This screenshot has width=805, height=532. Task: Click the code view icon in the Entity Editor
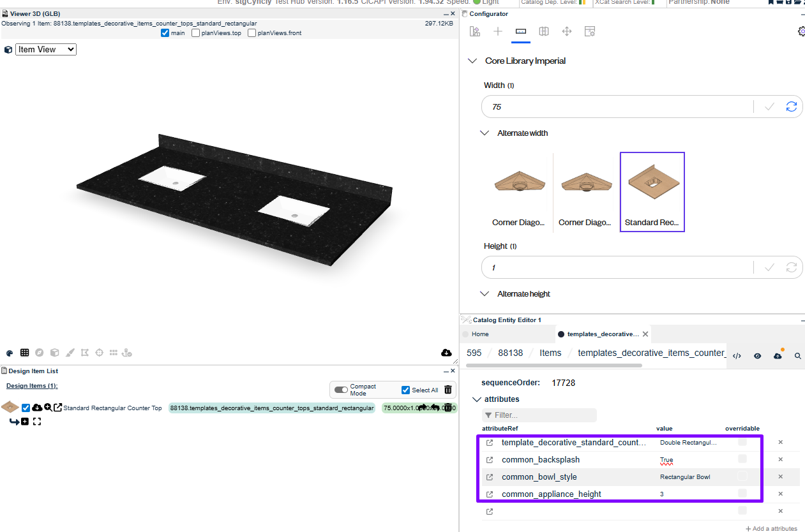point(737,356)
